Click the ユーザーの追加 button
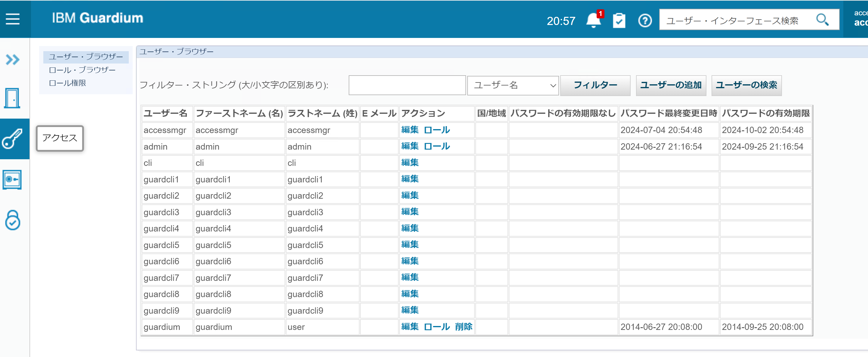The height and width of the screenshot is (357, 868). pos(671,85)
